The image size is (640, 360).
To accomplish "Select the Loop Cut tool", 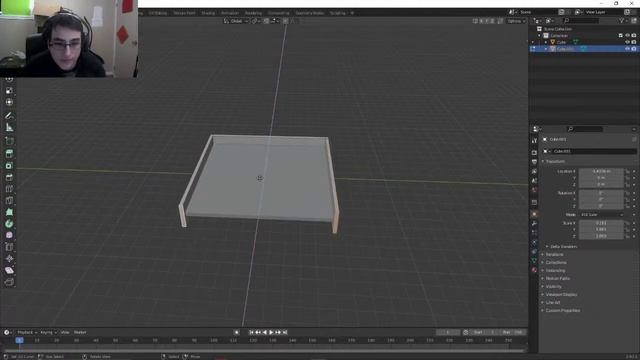I will pos(9,189).
